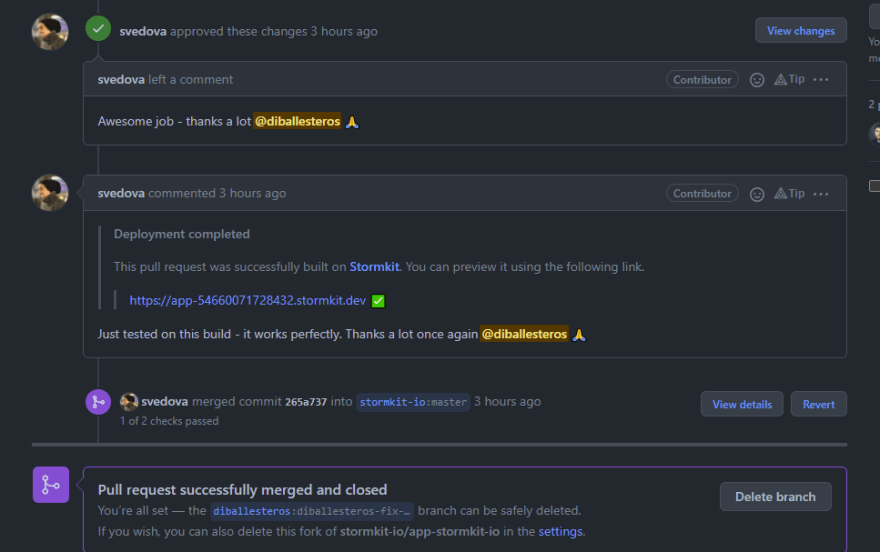This screenshot has width=880, height=552.
Task: Open the three-dot menu on the deployment comment
Action: pyautogui.click(x=821, y=194)
